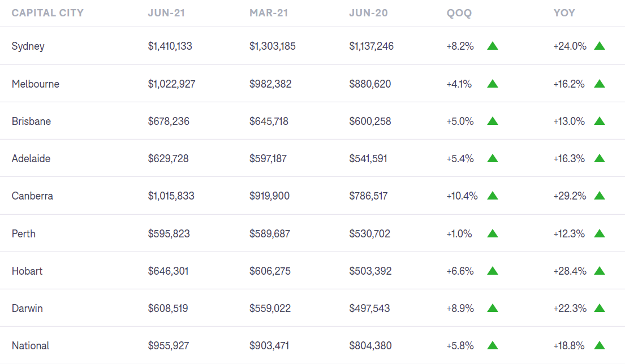Click Melbourne's green YoY up arrow
The width and height of the screenshot is (625, 364).
tap(600, 84)
